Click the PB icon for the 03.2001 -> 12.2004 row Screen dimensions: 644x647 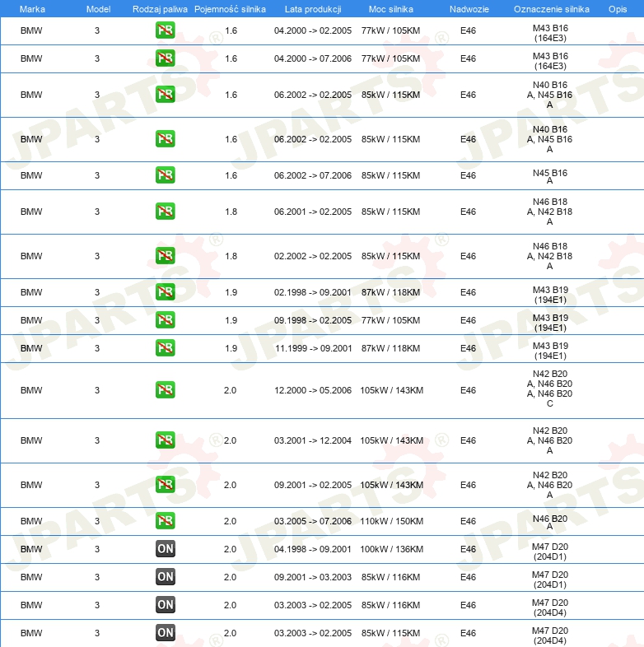[x=166, y=440]
